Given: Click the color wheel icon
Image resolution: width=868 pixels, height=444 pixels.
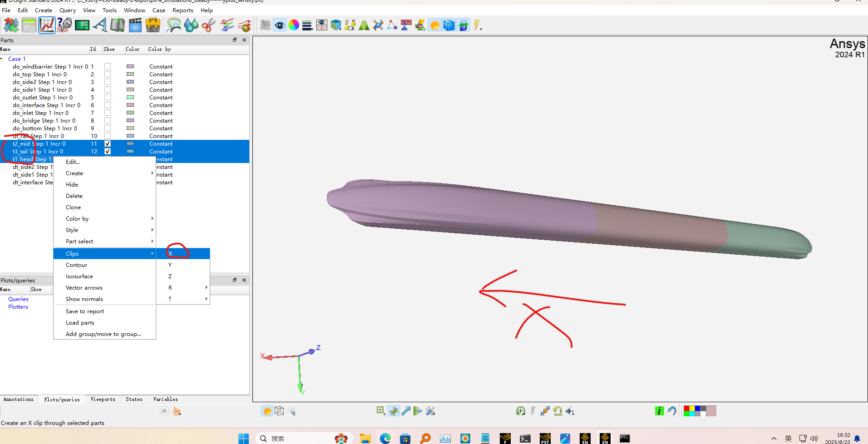Looking at the screenshot, I should [294, 25].
